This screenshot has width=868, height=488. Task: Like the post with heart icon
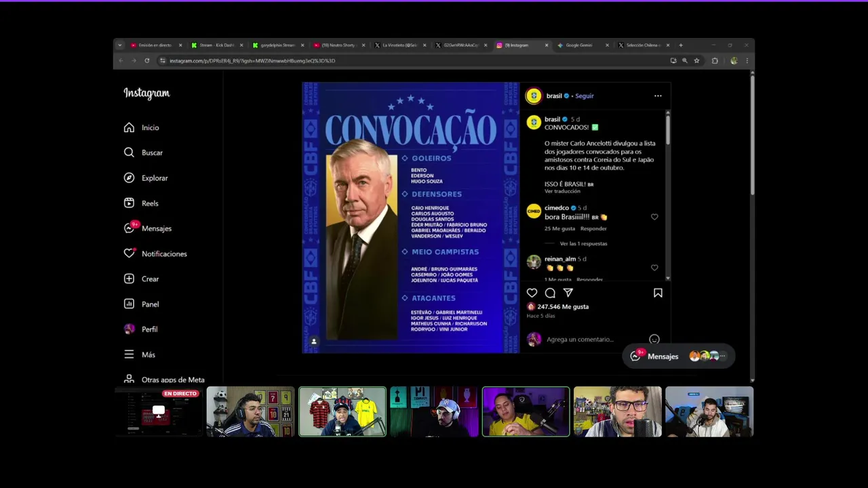(x=532, y=293)
